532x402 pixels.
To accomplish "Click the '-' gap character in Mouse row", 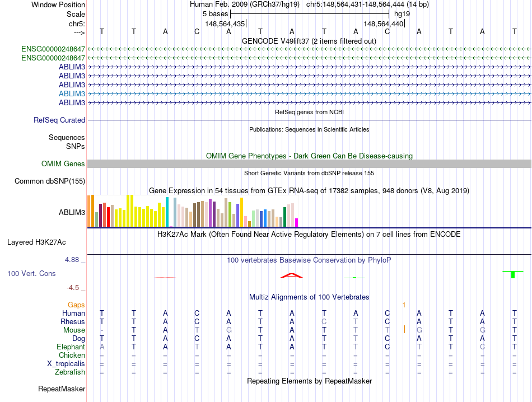I will pos(102,330).
